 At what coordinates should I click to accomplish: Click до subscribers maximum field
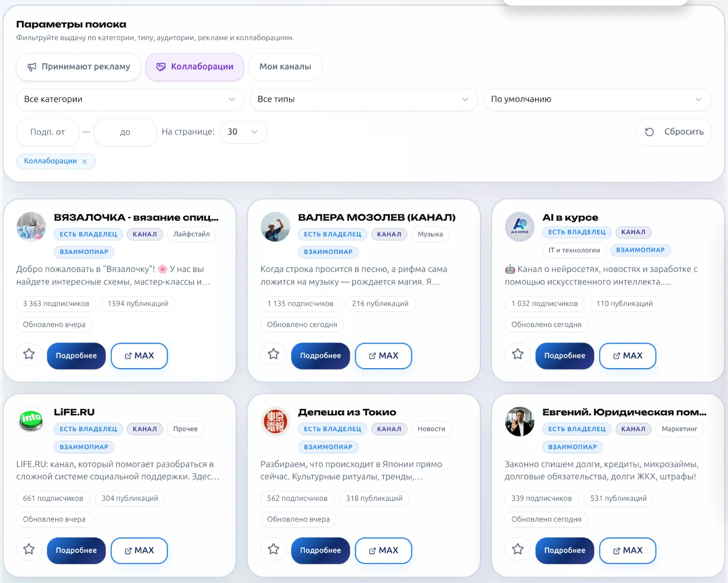pos(125,132)
